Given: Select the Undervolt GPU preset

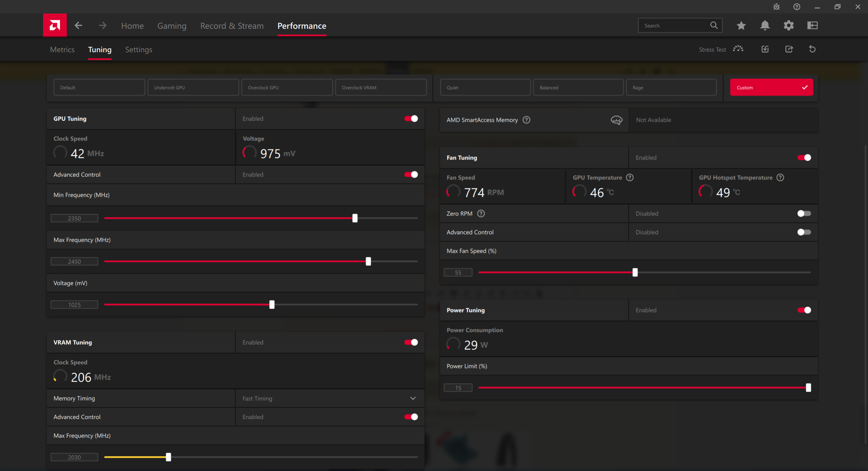Looking at the screenshot, I should [x=193, y=87].
